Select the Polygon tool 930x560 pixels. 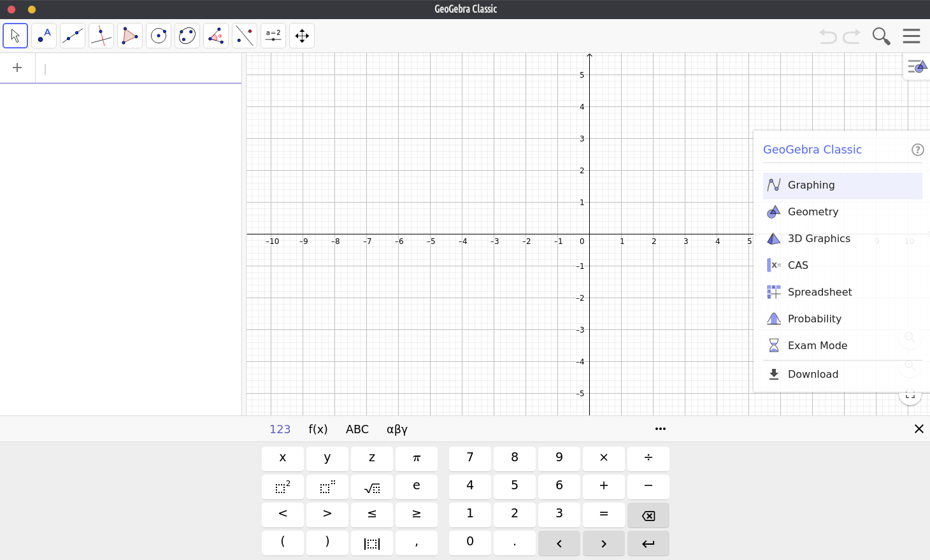[130, 36]
